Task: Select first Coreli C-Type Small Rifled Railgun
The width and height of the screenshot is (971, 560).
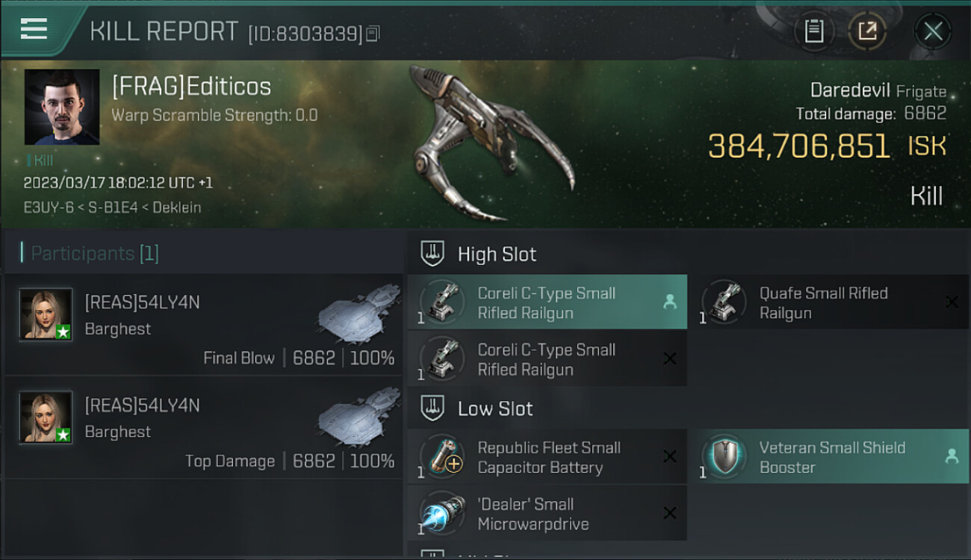Action: tap(547, 302)
